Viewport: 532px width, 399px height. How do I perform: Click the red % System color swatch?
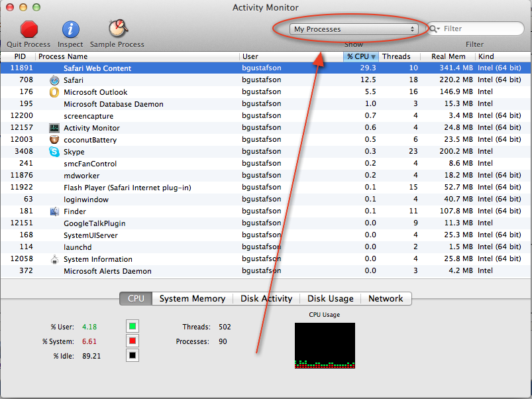[133, 341]
